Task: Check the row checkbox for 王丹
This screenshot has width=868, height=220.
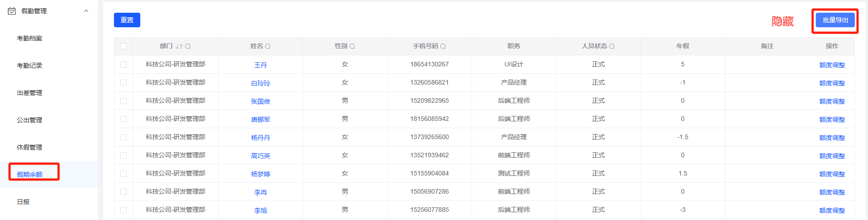Action: coord(123,65)
